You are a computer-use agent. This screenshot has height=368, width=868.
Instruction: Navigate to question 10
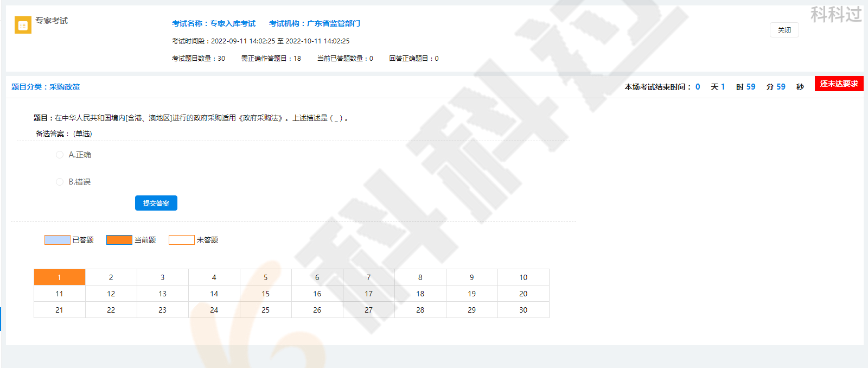click(524, 277)
